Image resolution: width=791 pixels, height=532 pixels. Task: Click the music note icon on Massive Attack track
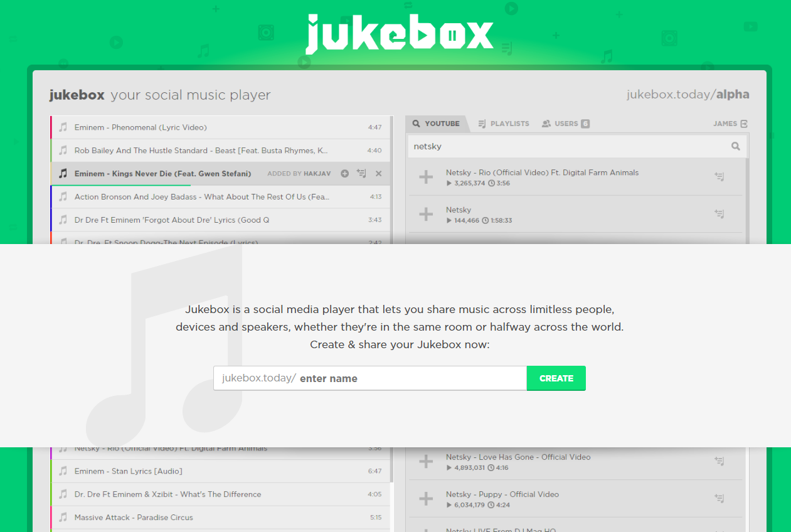(63, 517)
